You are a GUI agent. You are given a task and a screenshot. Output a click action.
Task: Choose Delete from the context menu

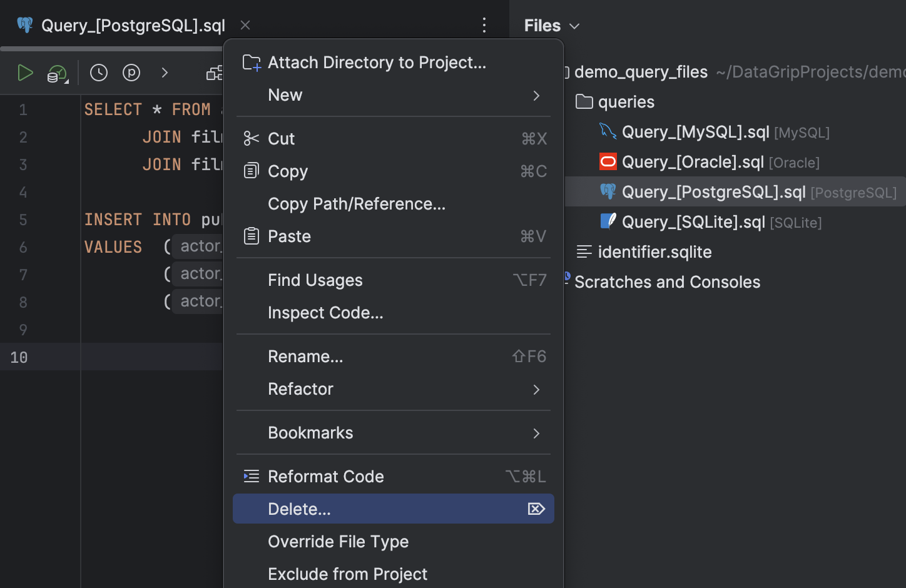394,509
